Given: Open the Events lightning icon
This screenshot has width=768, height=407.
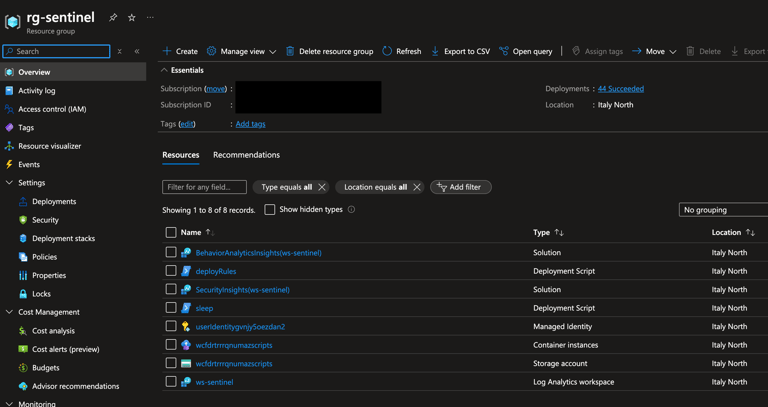Looking at the screenshot, I should click(9, 165).
